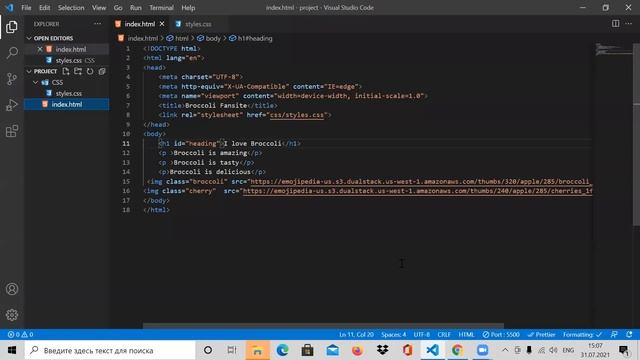The height and width of the screenshot is (360, 640).
Task: Open the View menu
Action: click(x=99, y=8)
